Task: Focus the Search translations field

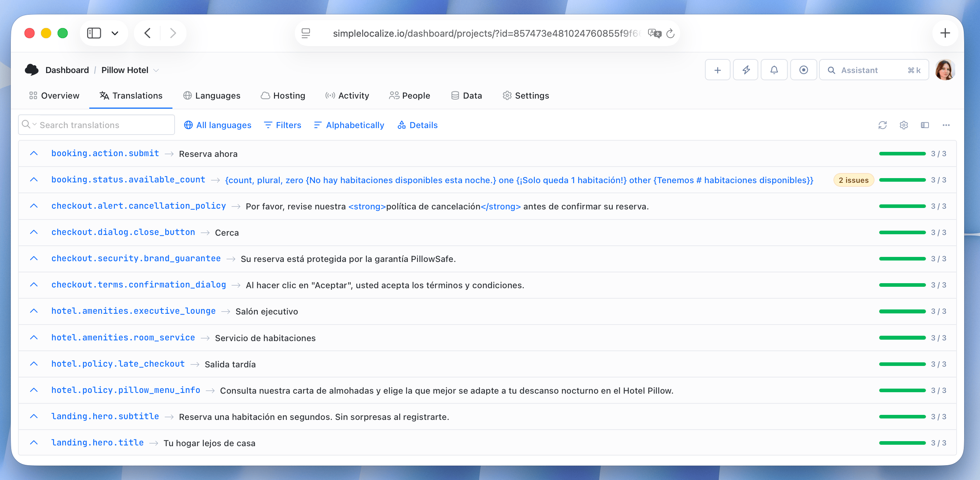Action: click(x=96, y=125)
